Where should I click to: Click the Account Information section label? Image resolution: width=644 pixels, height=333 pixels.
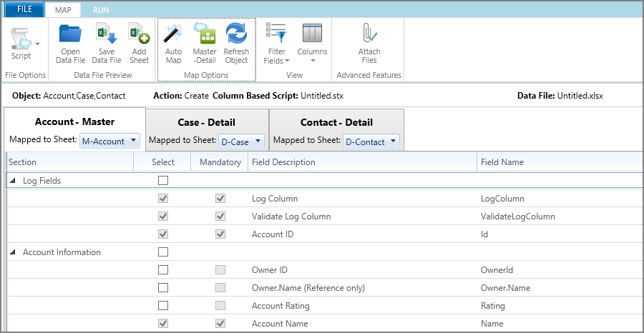62,252
